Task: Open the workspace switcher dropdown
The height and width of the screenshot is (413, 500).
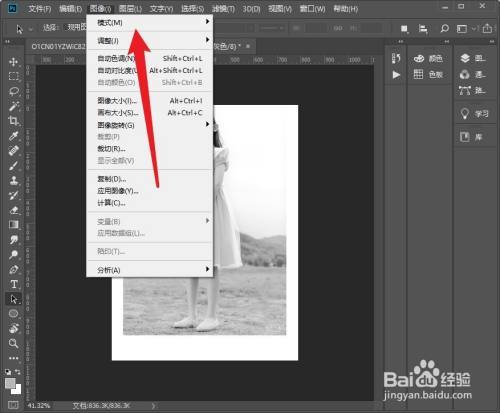Action: coord(465,29)
